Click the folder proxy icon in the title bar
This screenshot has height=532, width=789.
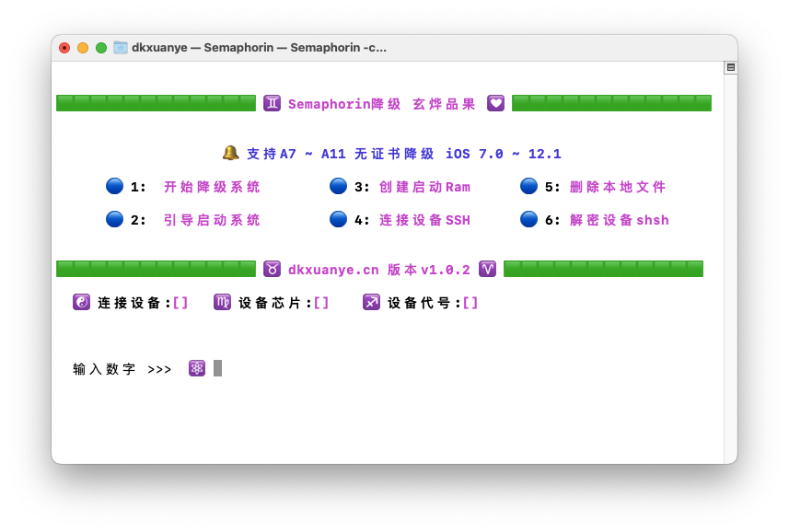tap(121, 47)
